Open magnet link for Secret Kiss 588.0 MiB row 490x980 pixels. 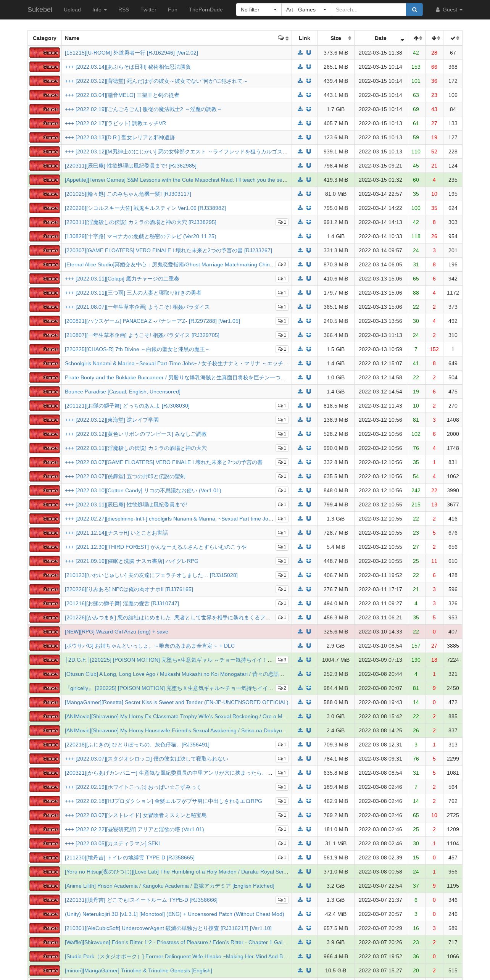click(309, 702)
